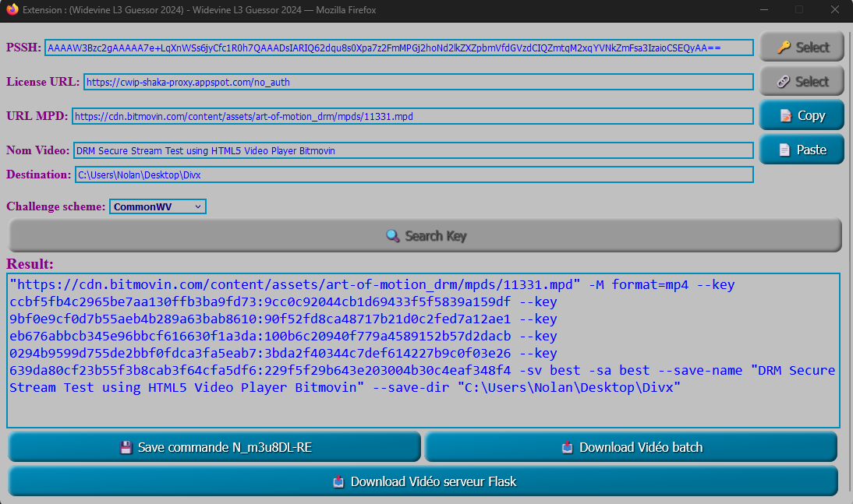Click the window title text in title bar

pos(199,10)
